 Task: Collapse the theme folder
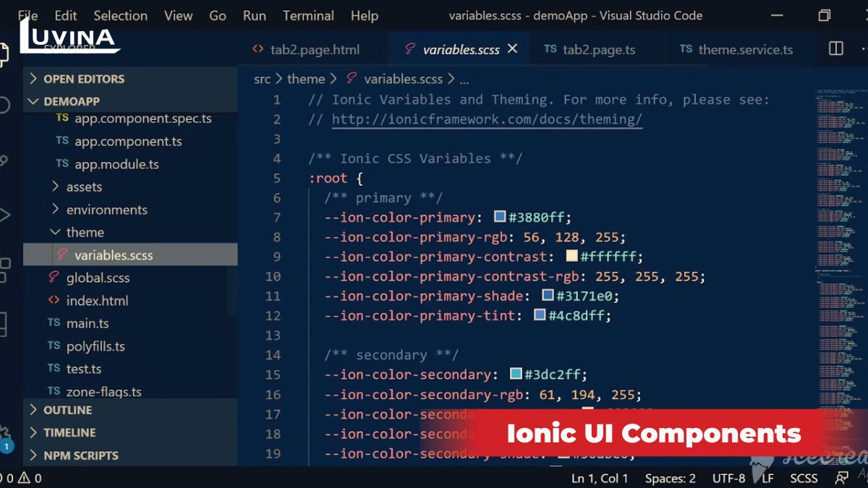point(85,232)
